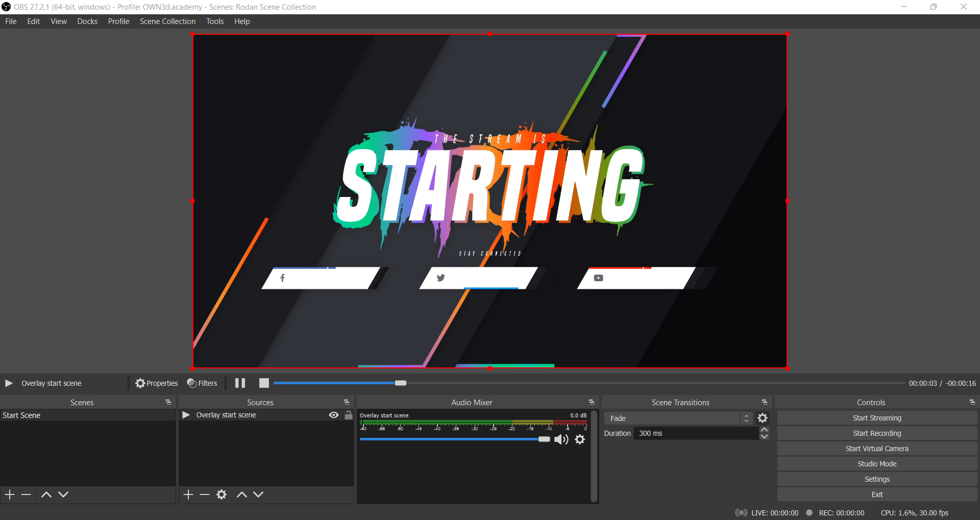Open the Tools menu
The image size is (980, 520).
[x=215, y=21]
